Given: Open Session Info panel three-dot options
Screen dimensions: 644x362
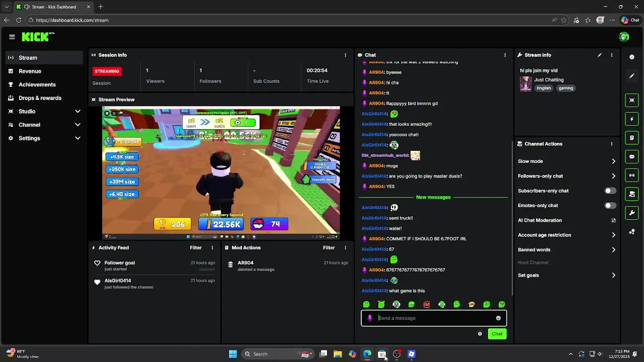Looking at the screenshot, I should tap(345, 55).
